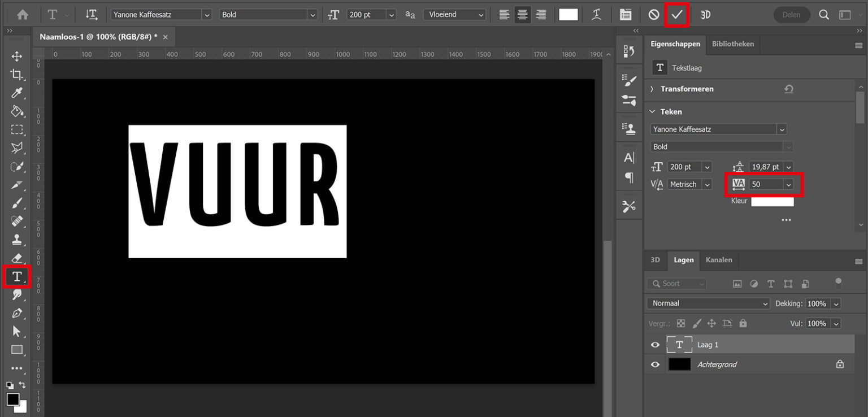Switch to the Bibliotheken tab
The image size is (868, 417).
732,44
